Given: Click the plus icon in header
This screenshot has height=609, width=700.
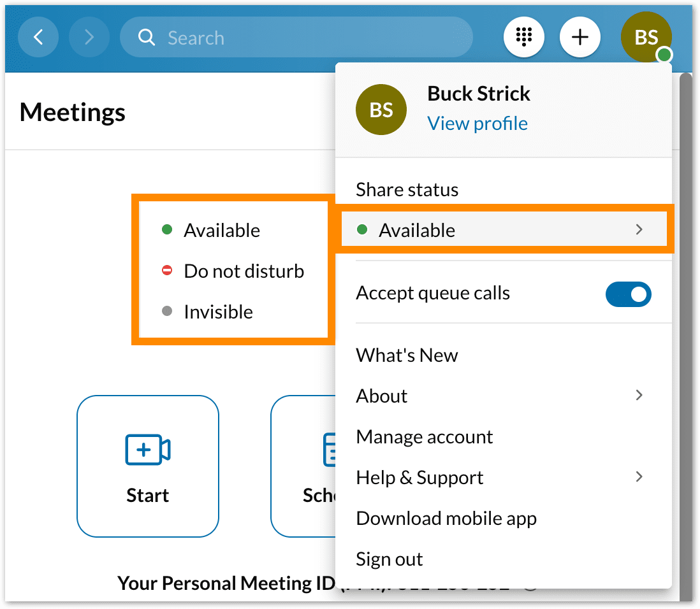Looking at the screenshot, I should 580,38.
